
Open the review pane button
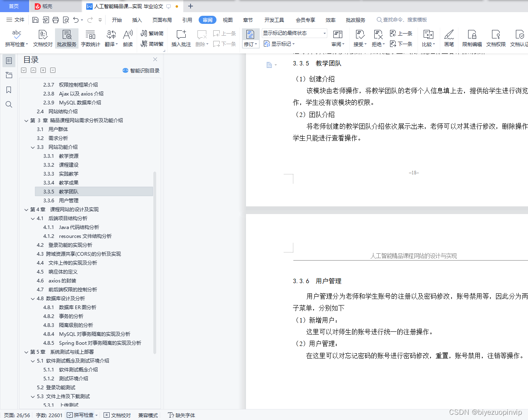(x=338, y=38)
